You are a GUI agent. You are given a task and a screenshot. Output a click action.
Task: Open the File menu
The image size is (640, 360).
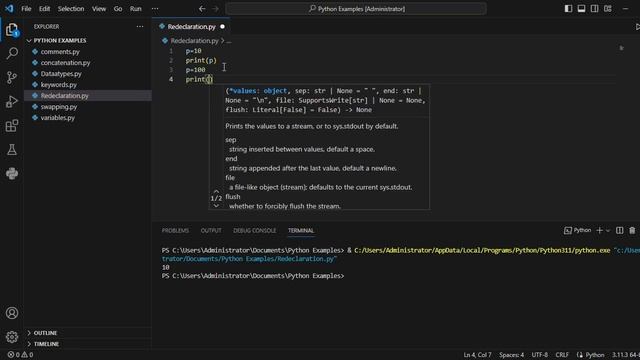click(26, 9)
